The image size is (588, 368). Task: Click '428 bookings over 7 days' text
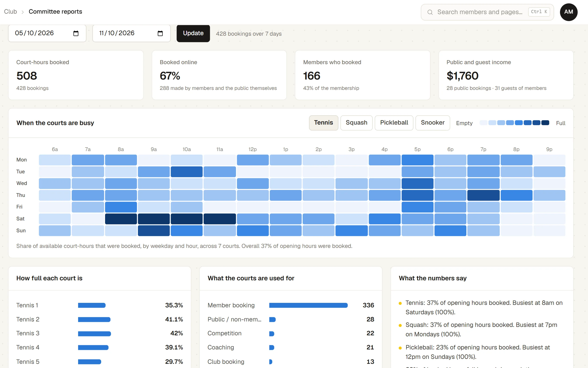click(x=249, y=34)
